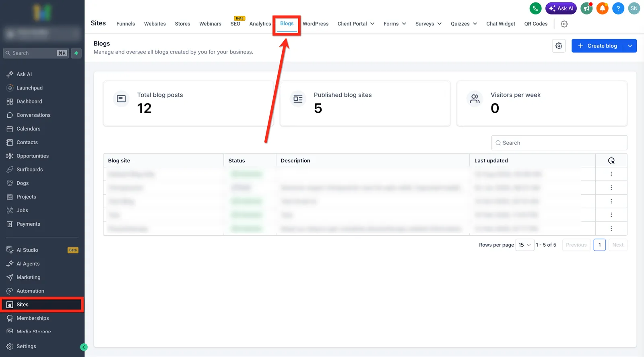This screenshot has width=644, height=357.
Task: Expand the Create blog dropdown arrow
Action: pyautogui.click(x=630, y=46)
